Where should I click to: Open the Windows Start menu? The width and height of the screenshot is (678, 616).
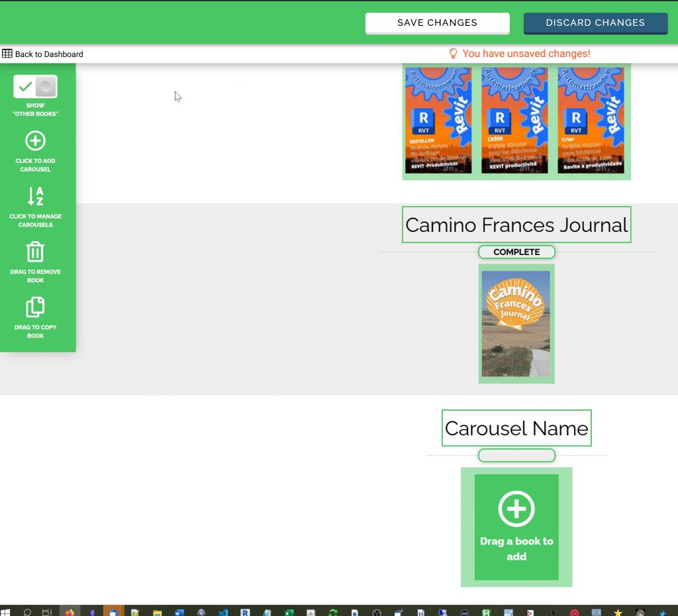tap(7, 611)
